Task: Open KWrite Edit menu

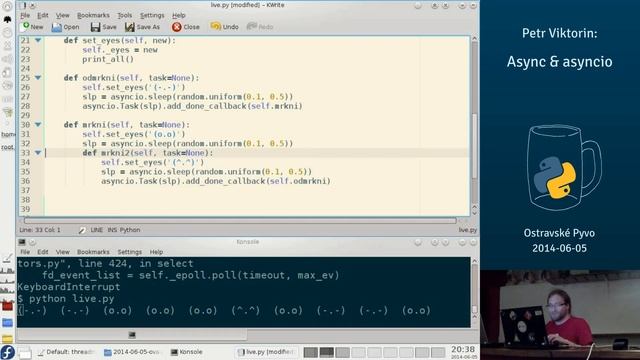Action: [42, 15]
